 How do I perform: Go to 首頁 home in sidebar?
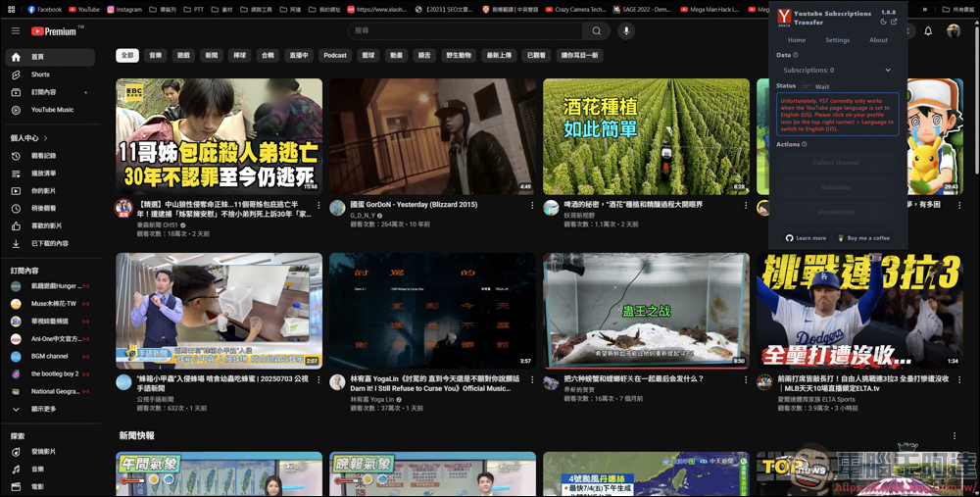[x=50, y=57]
